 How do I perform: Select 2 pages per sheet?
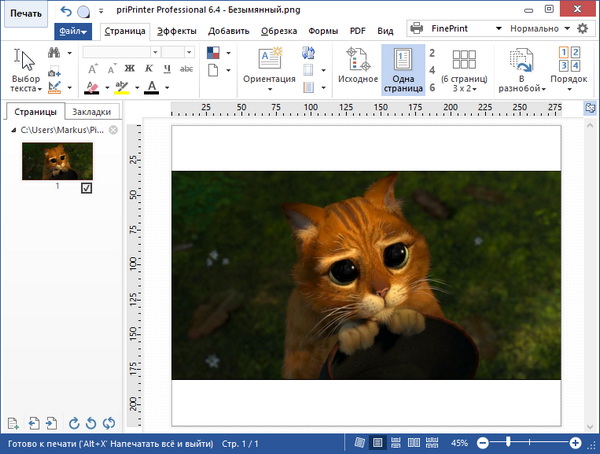coord(432,53)
